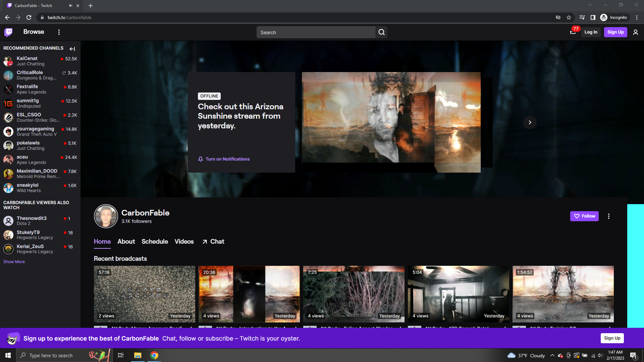The image size is (644, 362).
Task: Expand sidebar list with Show More
Action: pyautogui.click(x=14, y=262)
